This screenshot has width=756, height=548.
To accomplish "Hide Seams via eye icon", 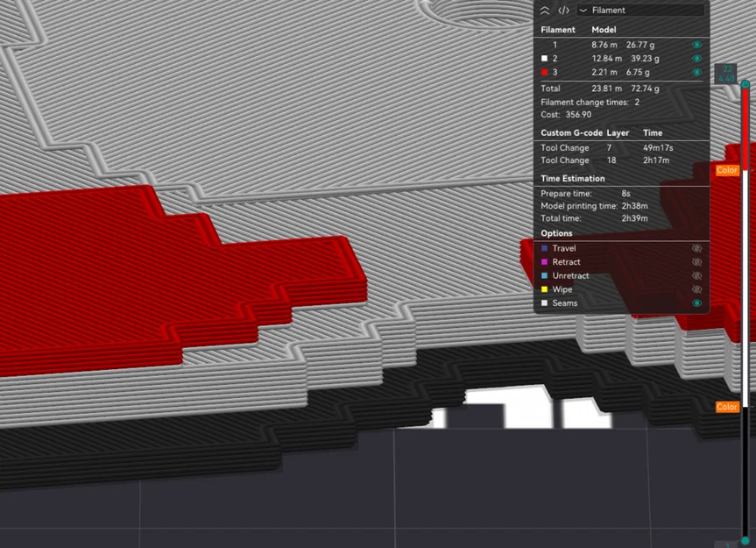I will (x=696, y=303).
